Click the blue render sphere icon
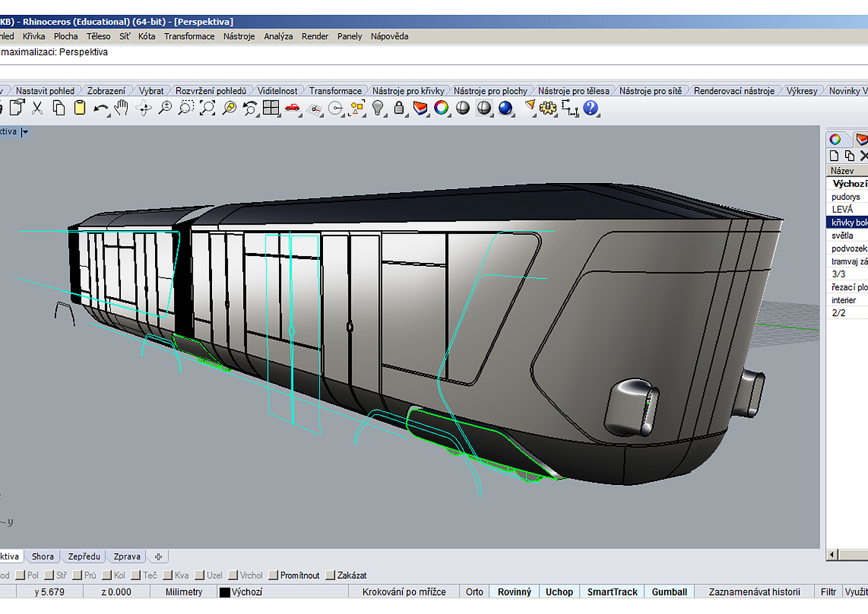 505,108
